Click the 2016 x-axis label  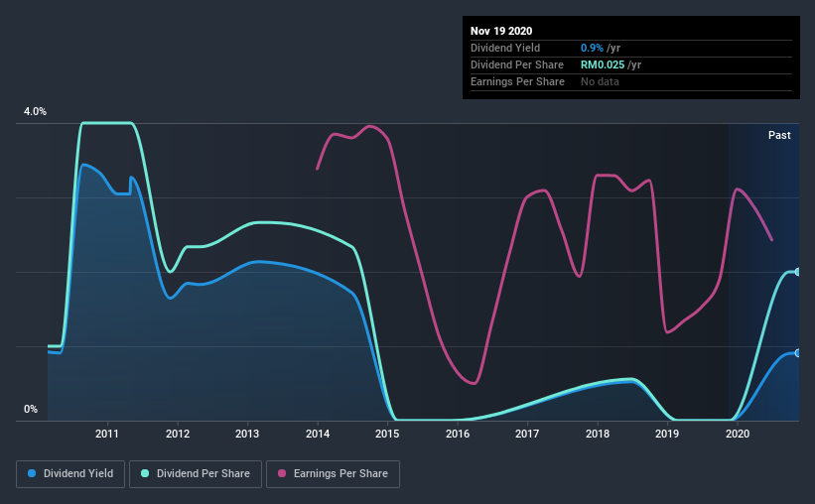(x=458, y=434)
